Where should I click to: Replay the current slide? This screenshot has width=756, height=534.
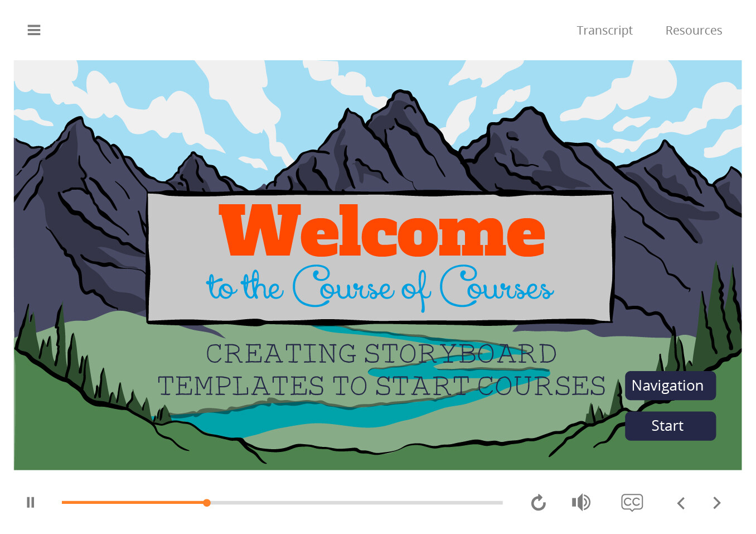coord(538,503)
